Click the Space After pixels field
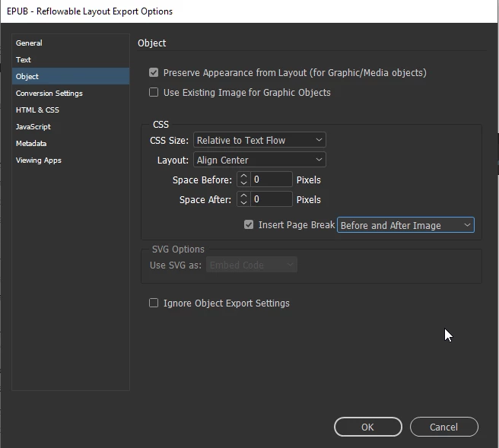Viewport: 499px width, 448px height. [271, 199]
